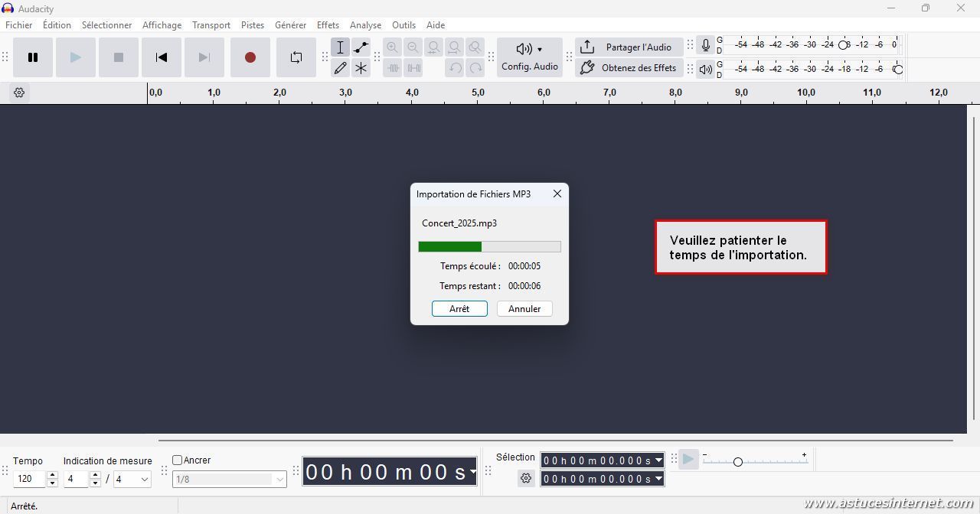Click the Annuler button
Screen dimensions: 980x514
pos(524,309)
